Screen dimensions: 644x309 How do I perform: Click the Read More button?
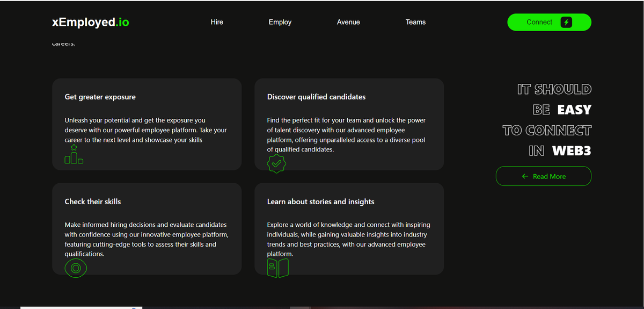coord(544,176)
